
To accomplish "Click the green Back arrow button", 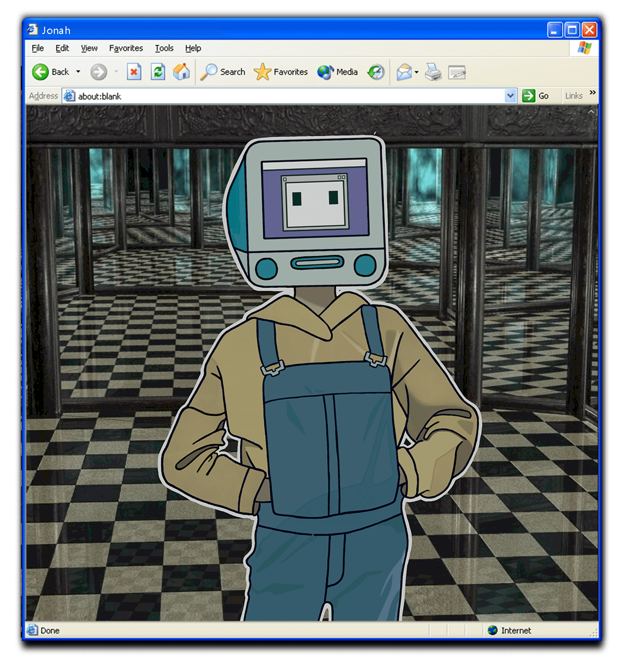I will click(40, 72).
